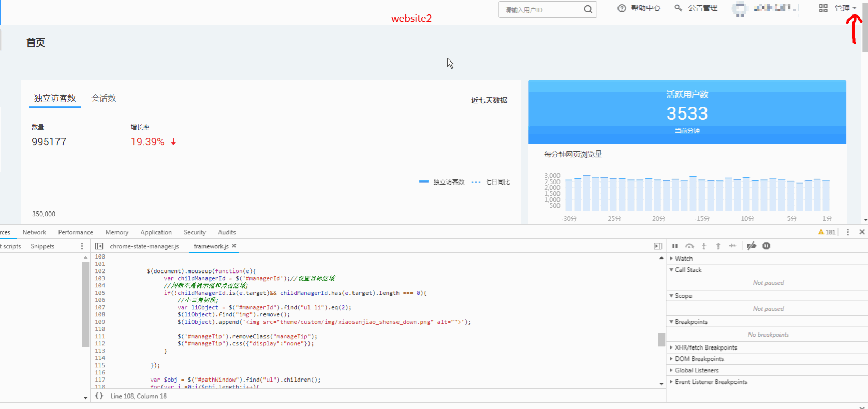Switch to chrome-state-manager.js file tab
The image size is (868, 409).
[144, 246]
